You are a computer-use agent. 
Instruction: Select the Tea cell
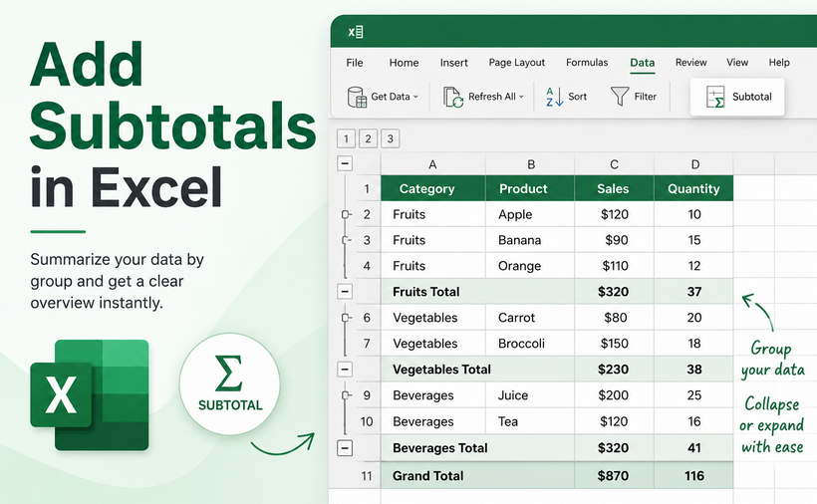coord(530,421)
